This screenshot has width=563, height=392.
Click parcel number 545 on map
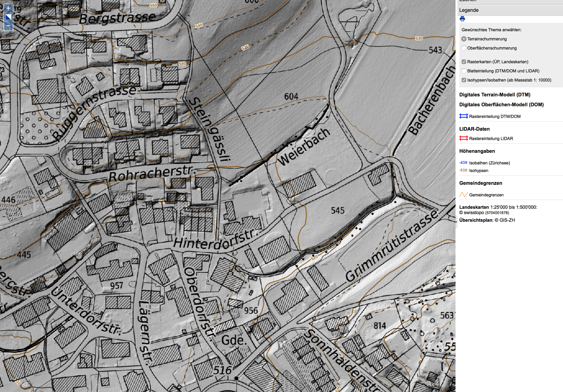(x=338, y=211)
